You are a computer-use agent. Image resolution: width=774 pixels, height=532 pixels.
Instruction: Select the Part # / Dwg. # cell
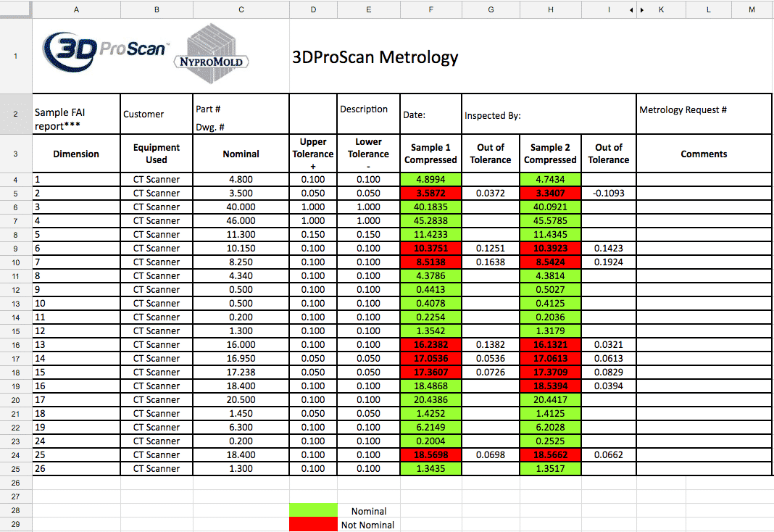pos(241,114)
